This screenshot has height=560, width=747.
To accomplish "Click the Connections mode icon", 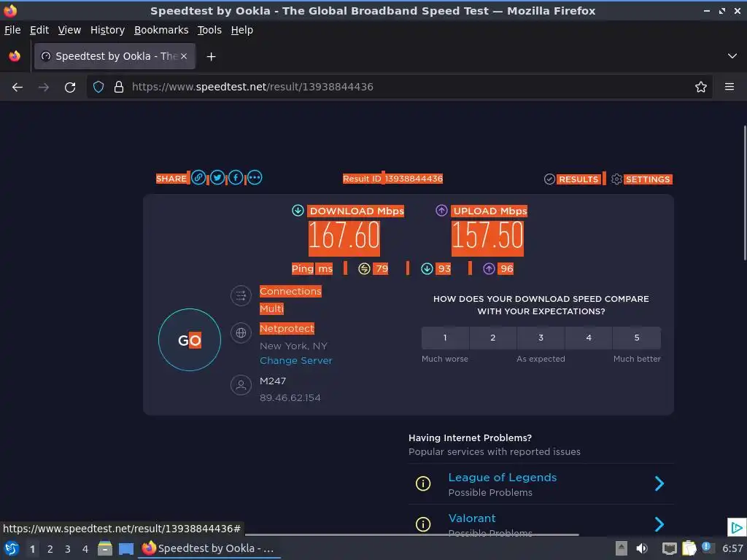I will coord(241,296).
